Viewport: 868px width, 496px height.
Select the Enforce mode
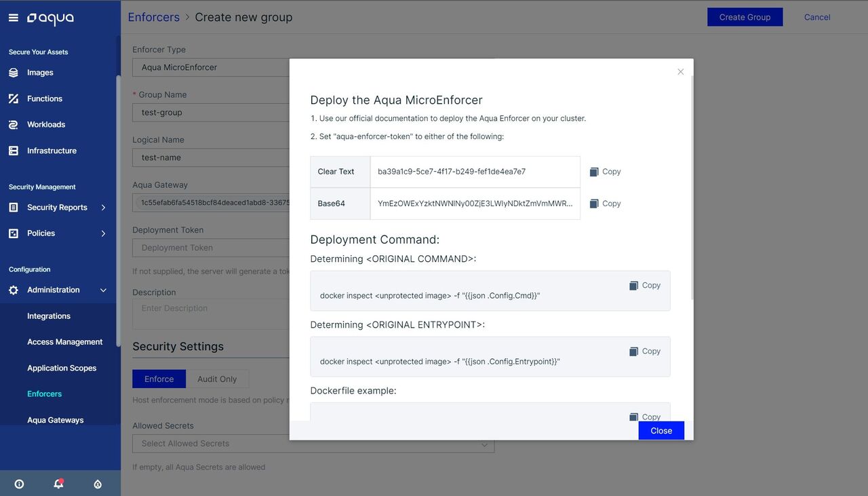159,379
